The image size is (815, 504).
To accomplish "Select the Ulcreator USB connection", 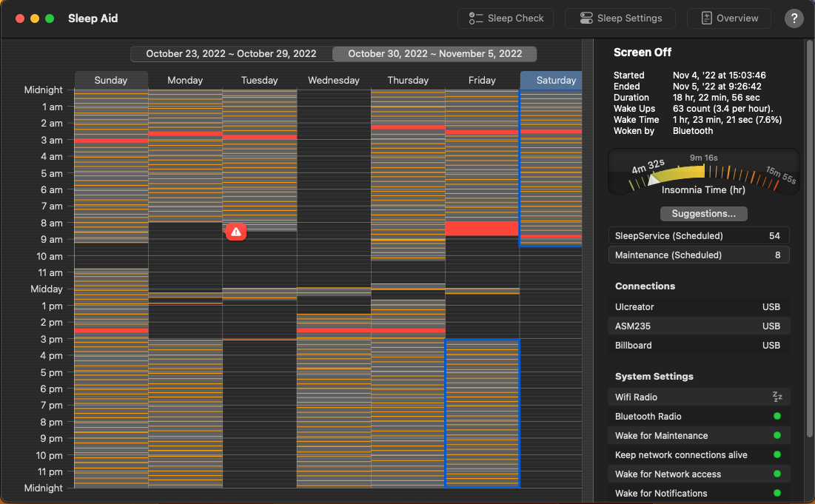I will click(x=699, y=306).
